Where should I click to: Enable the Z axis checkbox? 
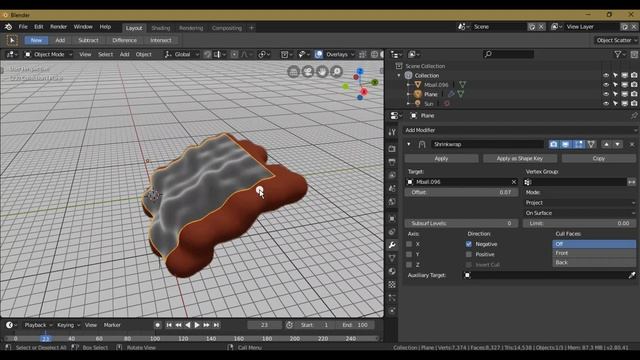click(x=409, y=264)
